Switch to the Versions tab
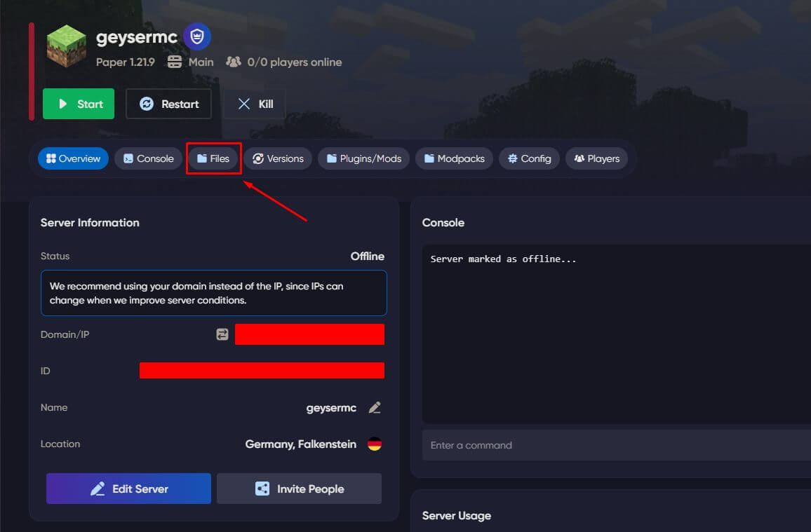The width and height of the screenshot is (811, 532). point(278,158)
